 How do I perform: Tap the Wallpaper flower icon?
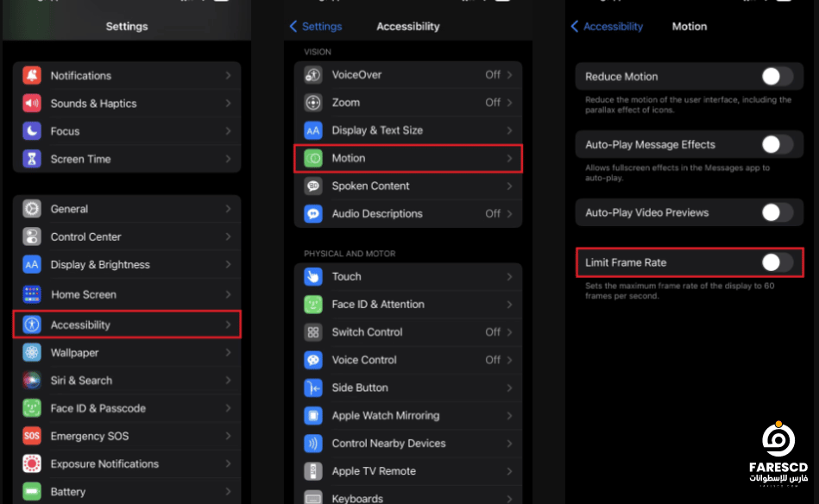click(32, 352)
